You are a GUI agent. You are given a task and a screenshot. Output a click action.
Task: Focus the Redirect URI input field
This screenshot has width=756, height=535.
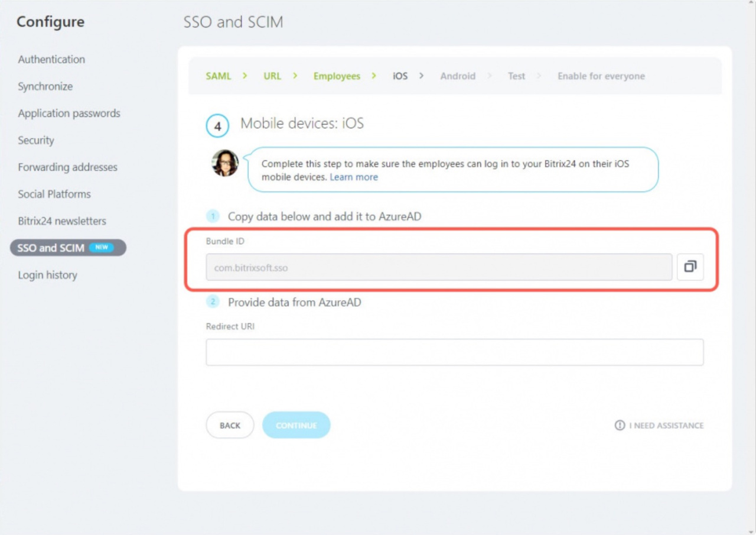pos(455,352)
